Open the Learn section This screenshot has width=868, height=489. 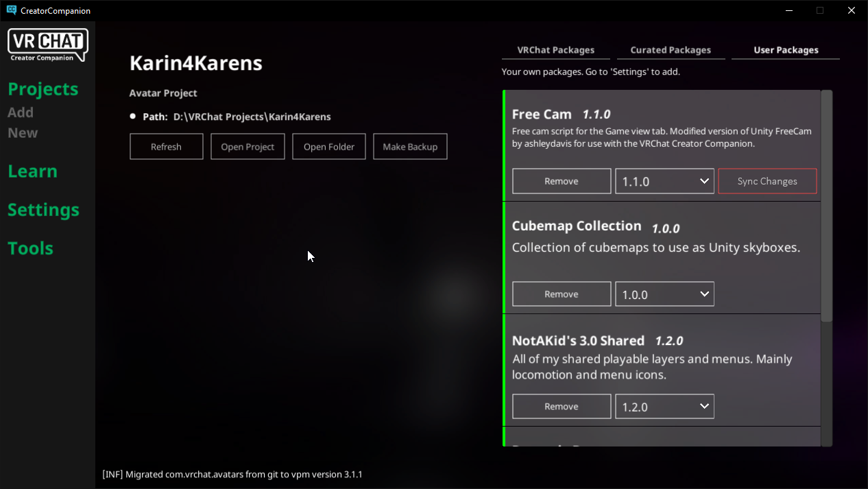32,171
